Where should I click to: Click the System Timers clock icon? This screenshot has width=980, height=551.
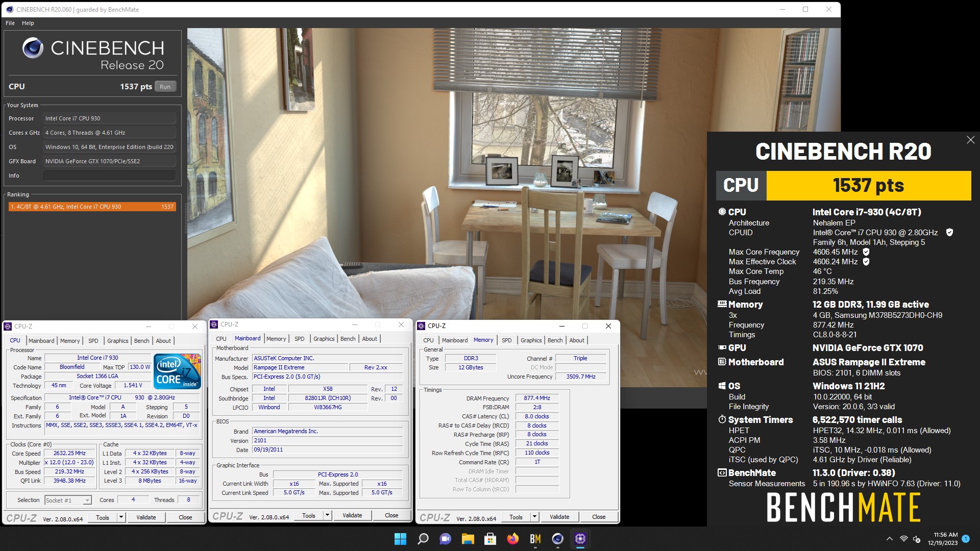click(x=722, y=419)
